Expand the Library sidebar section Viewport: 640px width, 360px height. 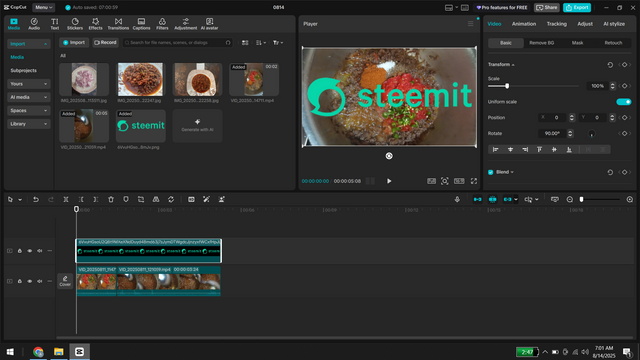(29, 124)
